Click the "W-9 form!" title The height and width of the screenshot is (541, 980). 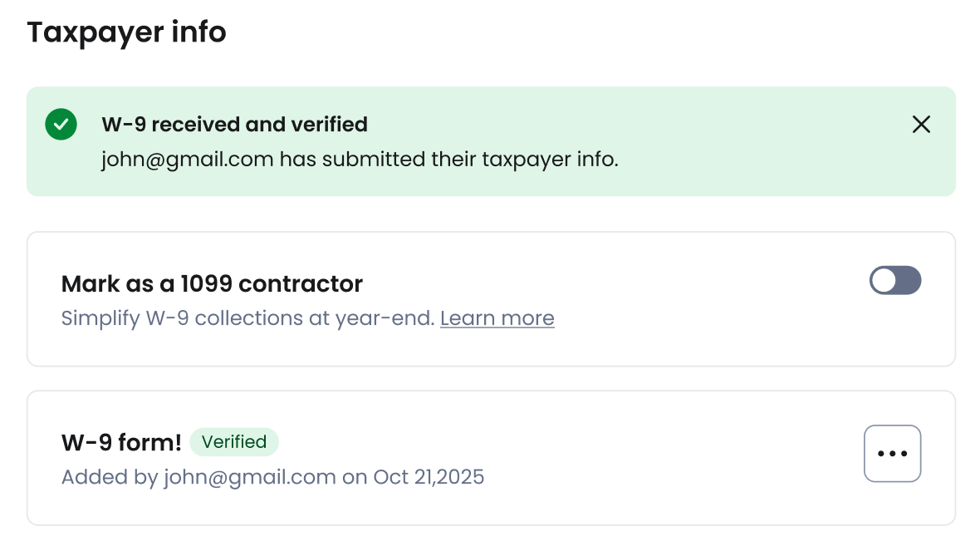point(121,442)
